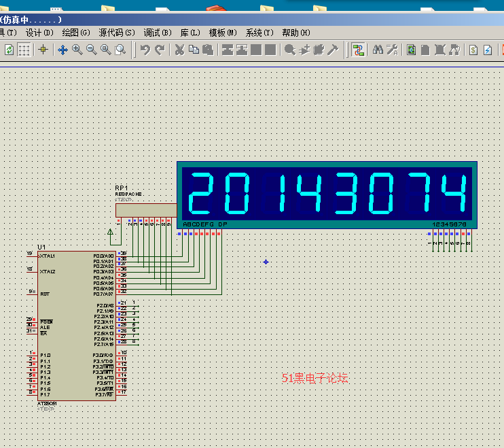The height and width of the screenshot is (448, 504).
Task: Click the New Sheet icon
Action: tap(425, 50)
